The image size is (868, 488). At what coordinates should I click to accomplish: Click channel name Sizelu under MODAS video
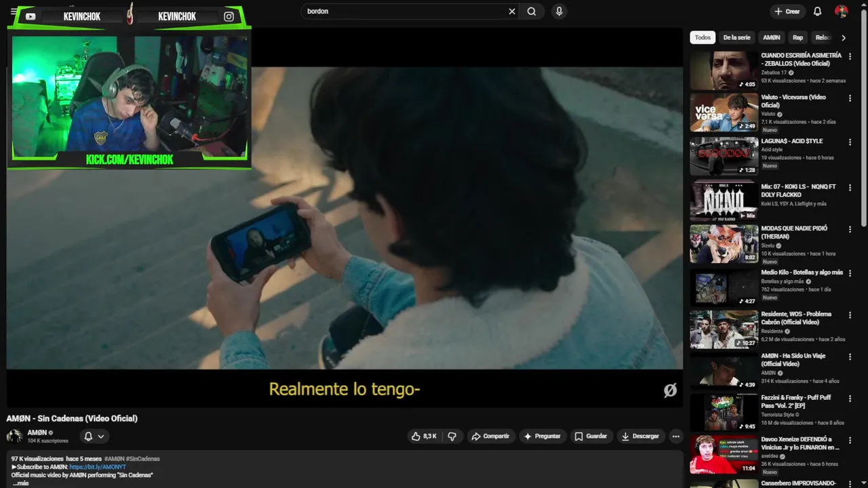(x=768, y=245)
